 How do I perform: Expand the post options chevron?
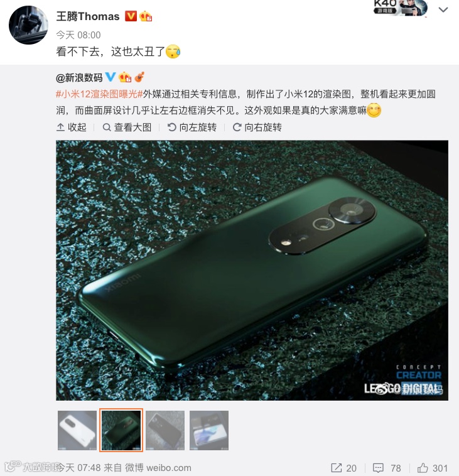443,9
